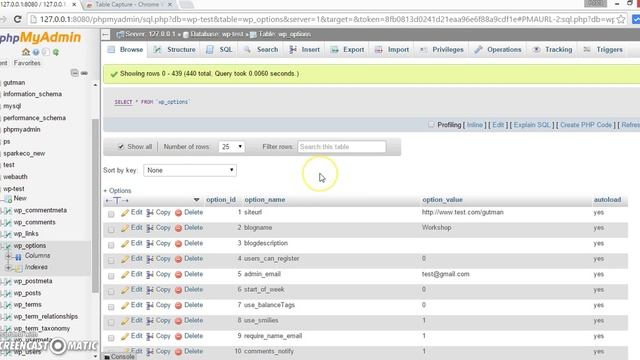Viewport: 640px width, 360px height.
Task: Sort by option_name column header
Action: point(265,200)
